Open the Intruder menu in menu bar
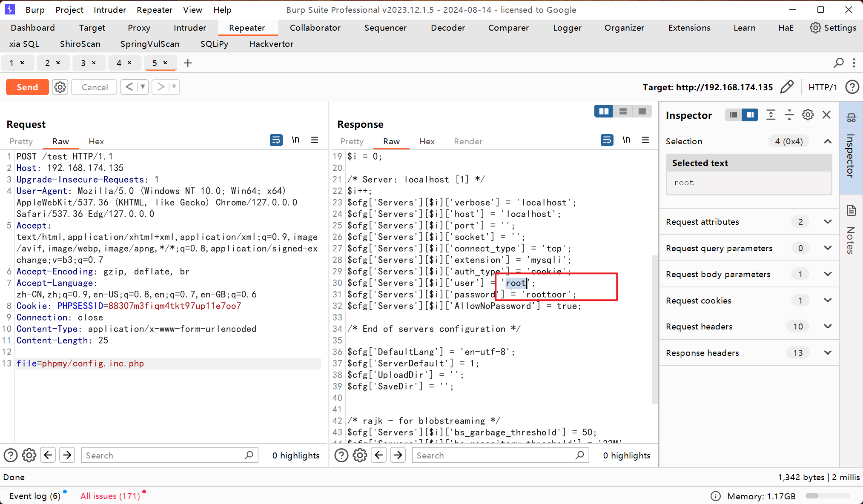The image size is (863, 504). tap(110, 10)
